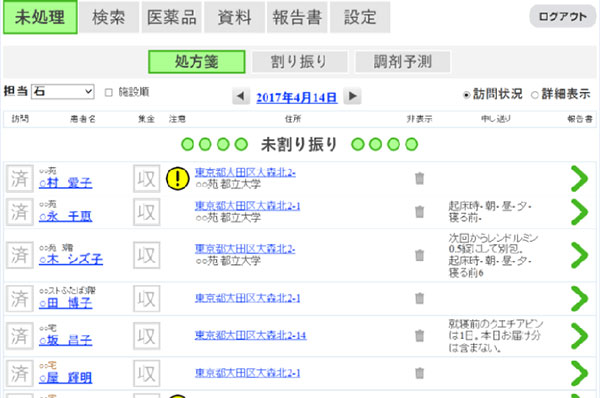Screen dimensions: 600x398
Task: Go to the 資料 tab
Action: click(234, 17)
